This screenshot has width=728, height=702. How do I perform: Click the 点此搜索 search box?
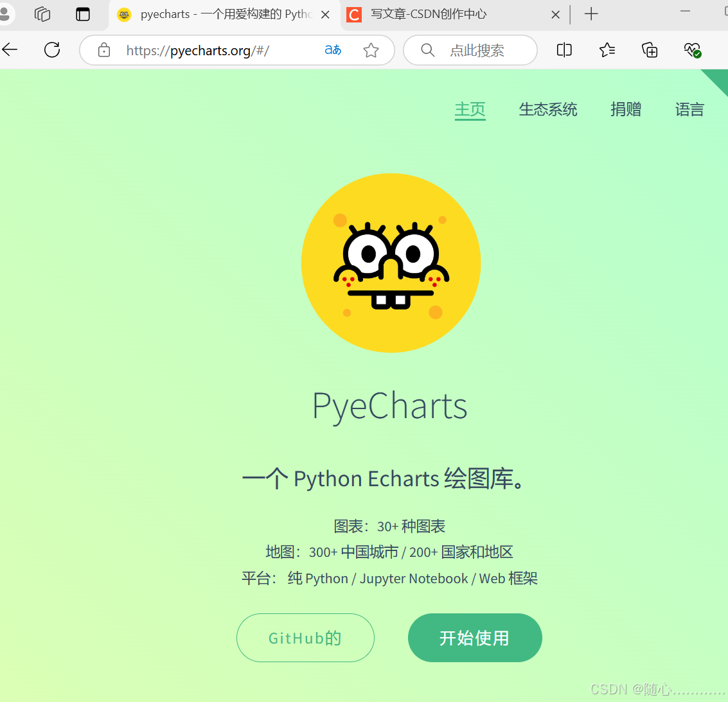(x=470, y=50)
